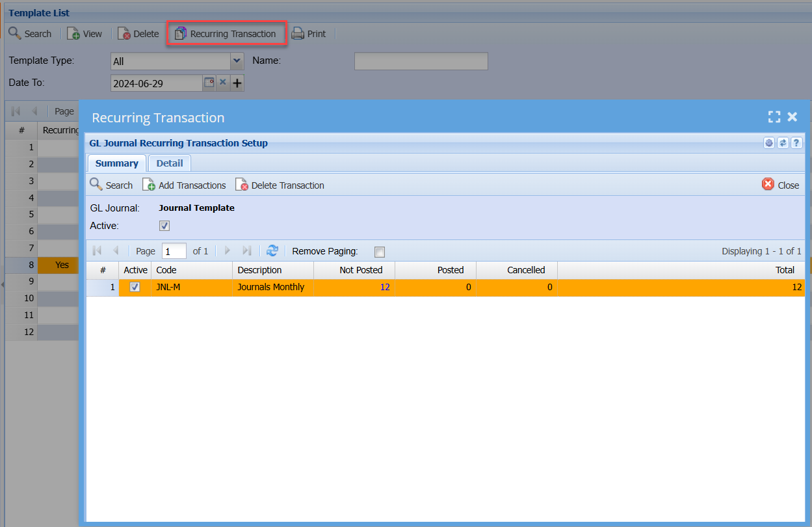812x527 pixels.
Task: Open the Not Posted count link 12
Action: click(385, 287)
